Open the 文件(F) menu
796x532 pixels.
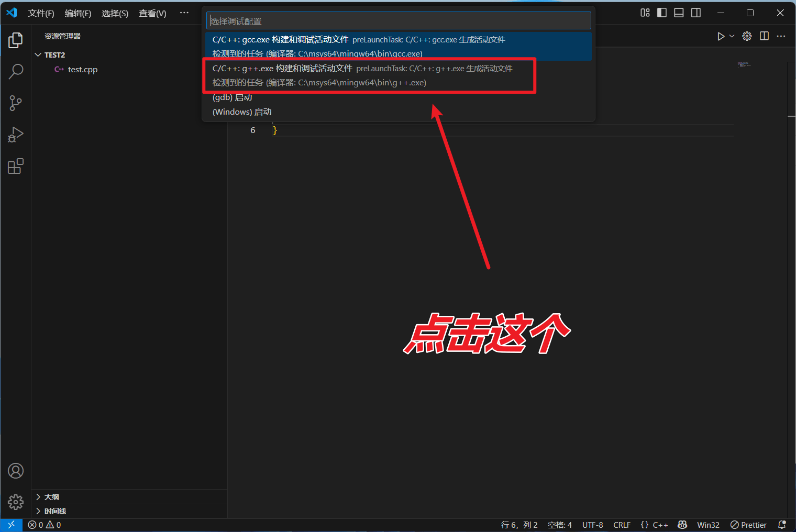click(x=41, y=14)
